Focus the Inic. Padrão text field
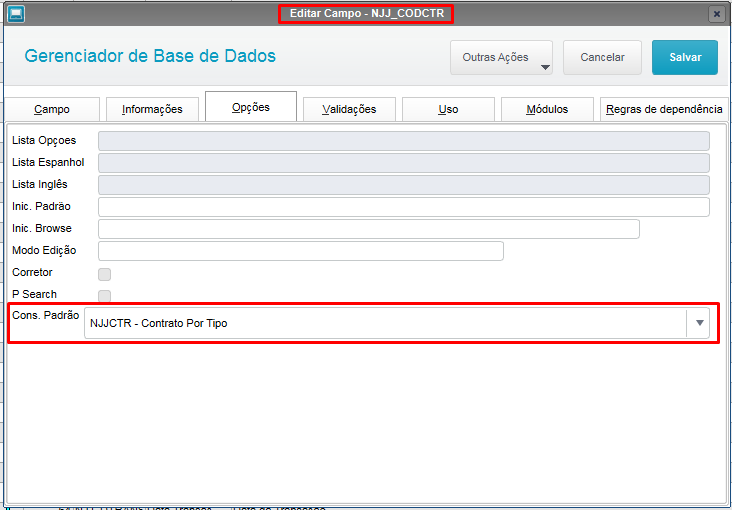The height and width of the screenshot is (510, 732). click(404, 207)
